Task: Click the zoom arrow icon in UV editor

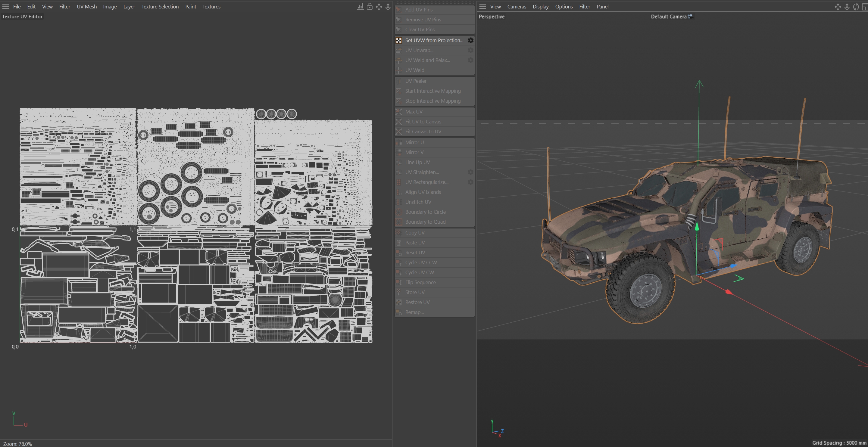Action: [388, 7]
